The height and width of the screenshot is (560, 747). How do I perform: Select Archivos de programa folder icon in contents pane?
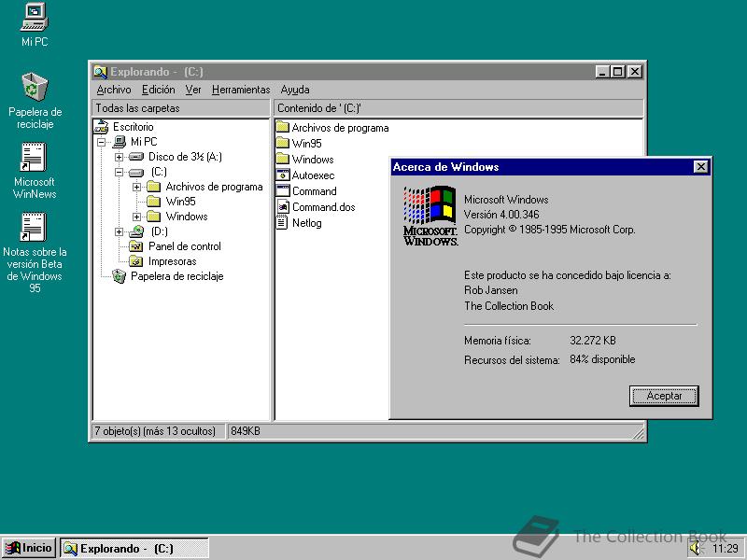283,127
